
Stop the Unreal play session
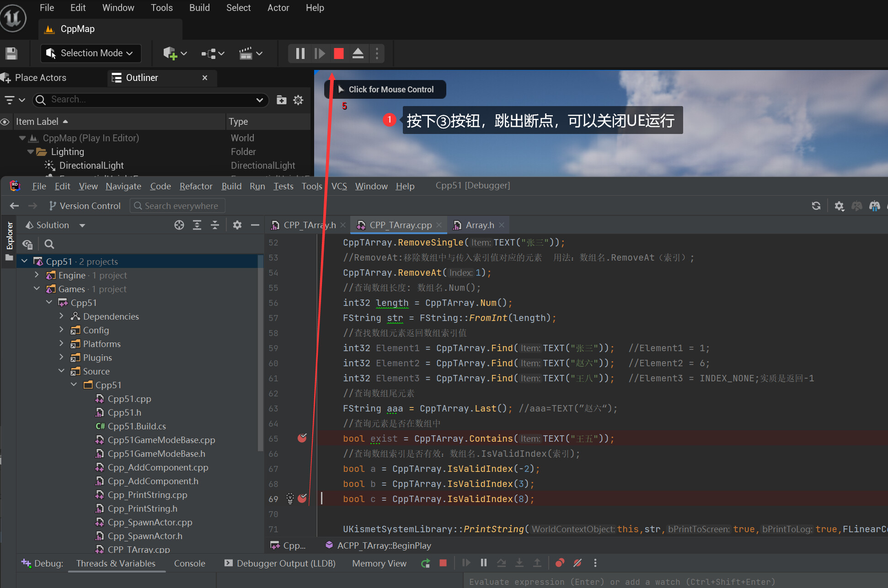click(338, 53)
